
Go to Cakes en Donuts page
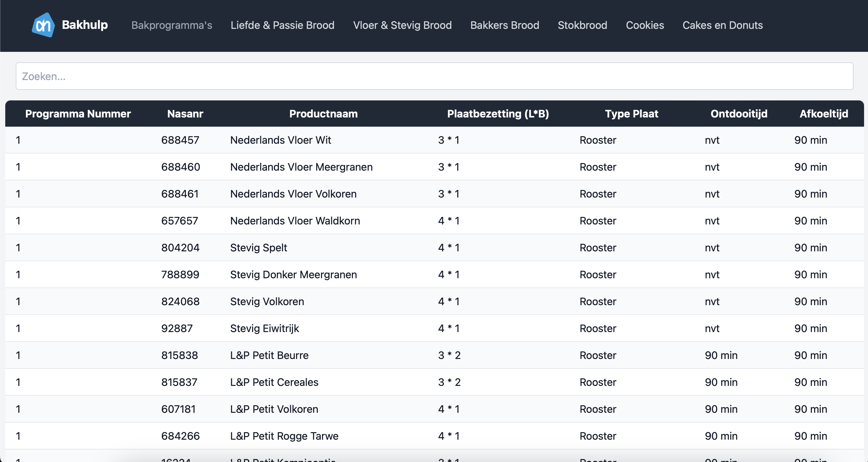(723, 25)
